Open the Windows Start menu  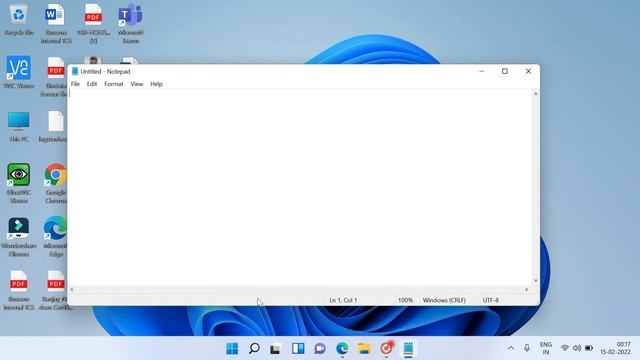click(x=232, y=349)
